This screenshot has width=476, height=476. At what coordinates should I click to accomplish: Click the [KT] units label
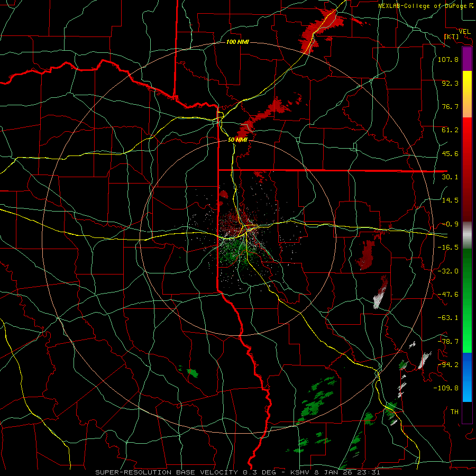pyautogui.click(x=452, y=36)
